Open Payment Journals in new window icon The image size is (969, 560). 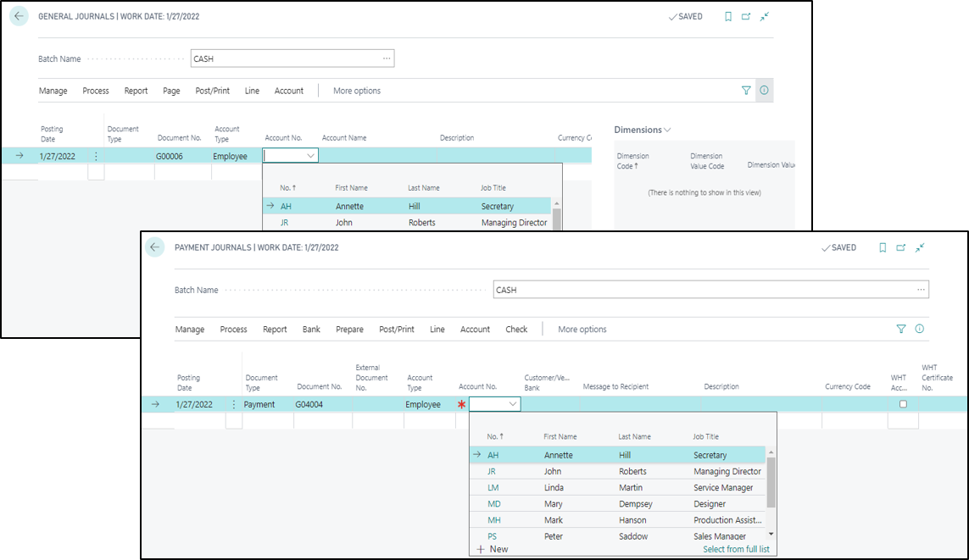(x=901, y=247)
